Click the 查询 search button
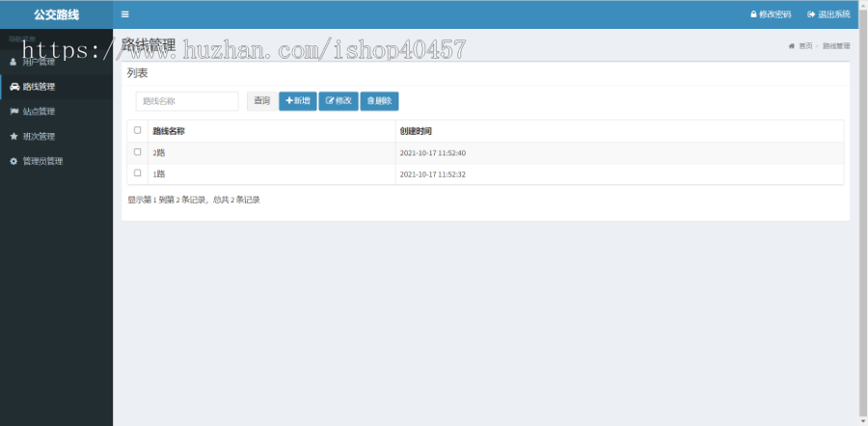The image size is (868, 426). pyautogui.click(x=261, y=100)
